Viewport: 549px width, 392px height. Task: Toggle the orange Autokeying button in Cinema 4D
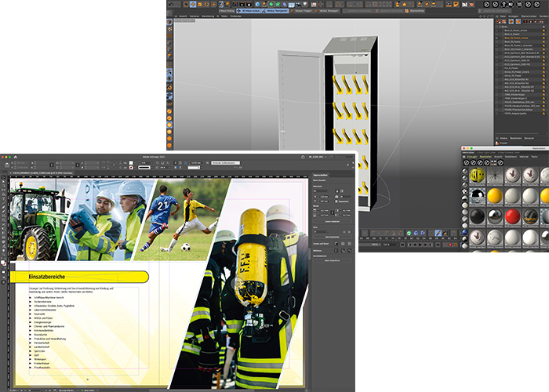coord(456,245)
